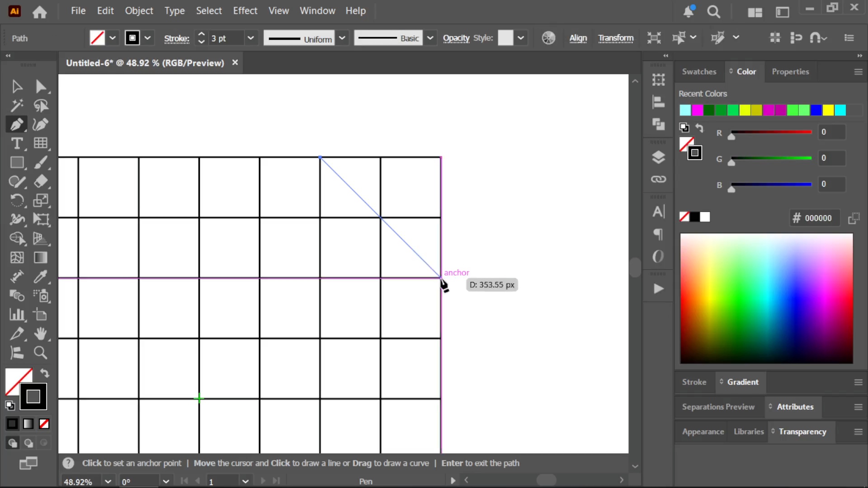Open the artboard number dropdown

[x=245, y=482]
